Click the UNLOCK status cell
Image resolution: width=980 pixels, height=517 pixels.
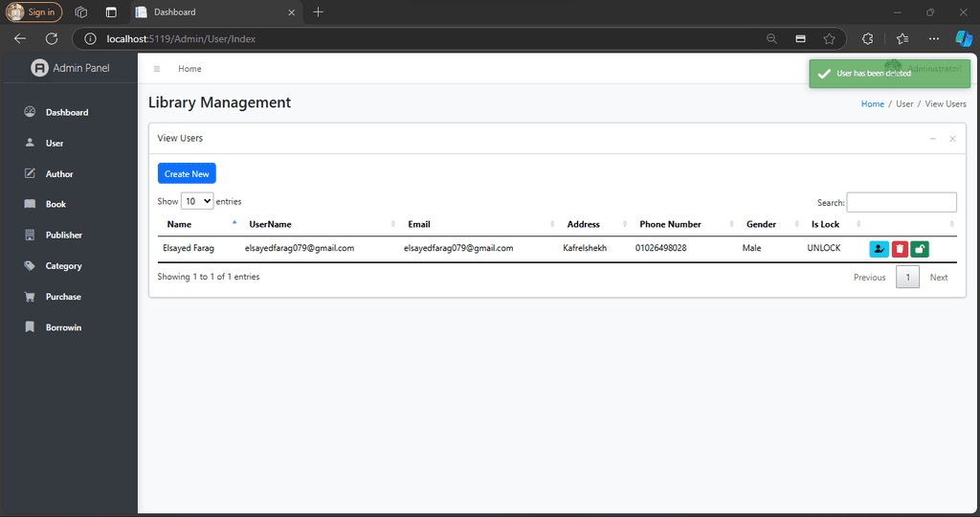(824, 248)
